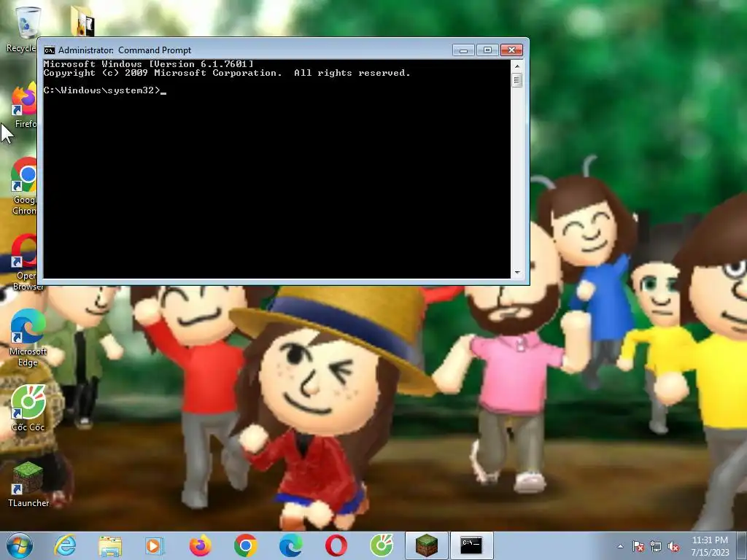Minimize the Command Prompt window
Image resolution: width=747 pixels, height=560 pixels.
463,50
